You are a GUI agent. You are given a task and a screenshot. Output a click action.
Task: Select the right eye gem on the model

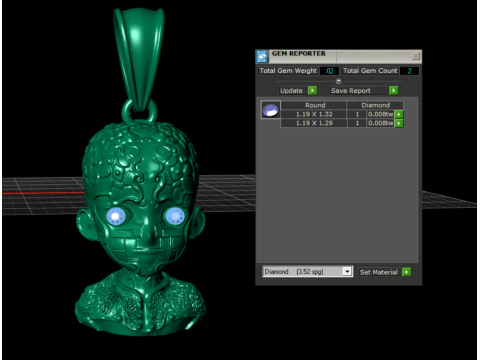click(175, 216)
